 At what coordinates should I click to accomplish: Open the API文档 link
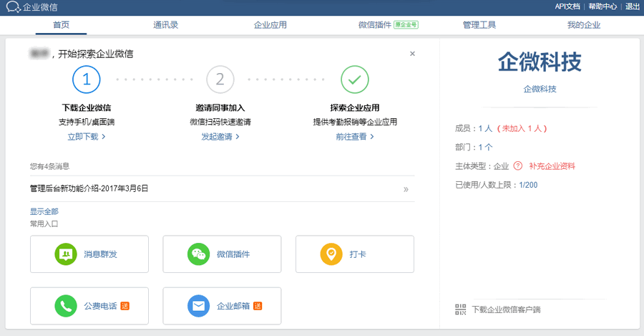[x=567, y=6]
